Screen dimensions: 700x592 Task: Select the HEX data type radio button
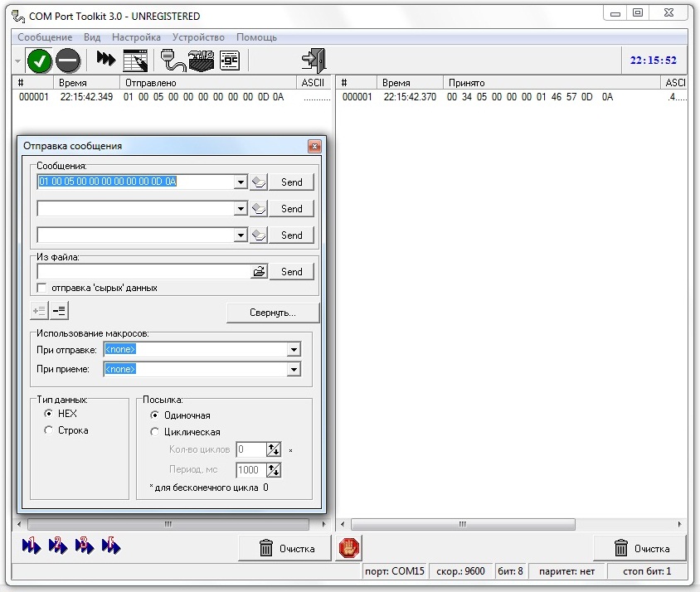[x=48, y=414]
